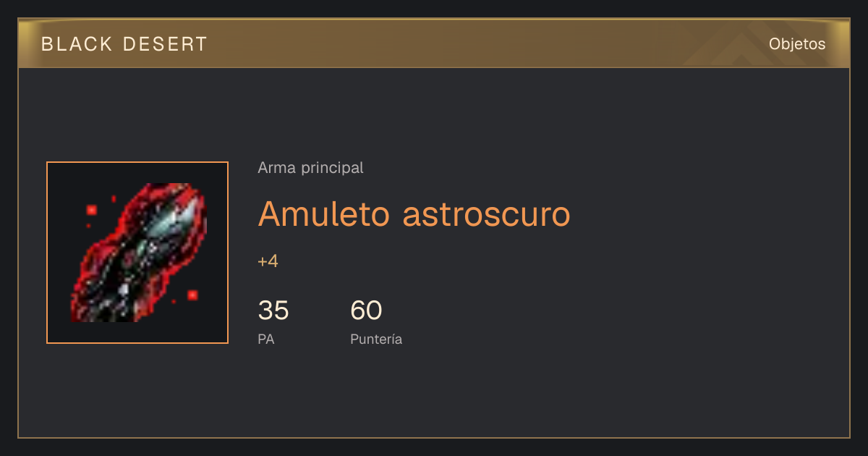
Task: Click empty card area right of item name
Action: coord(709,214)
